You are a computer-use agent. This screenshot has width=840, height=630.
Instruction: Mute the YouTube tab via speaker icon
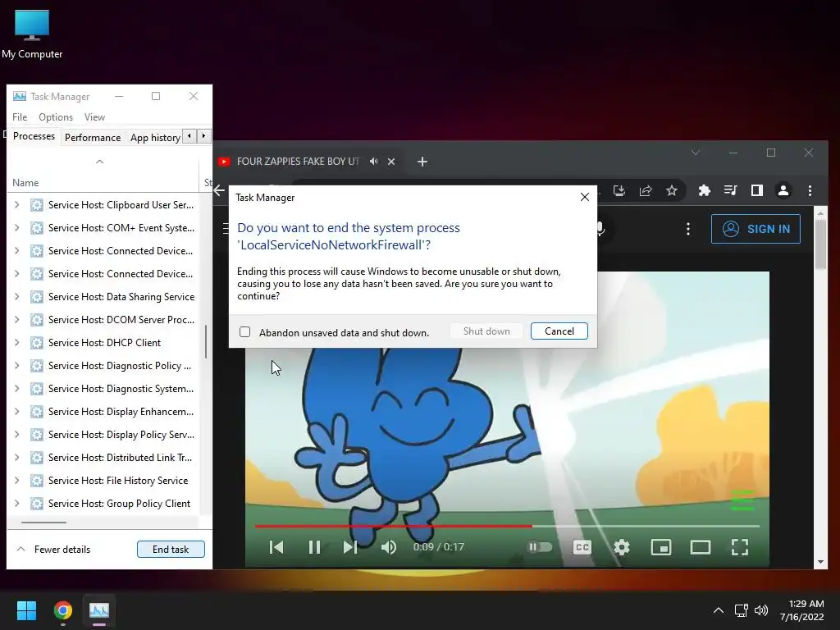tap(373, 162)
